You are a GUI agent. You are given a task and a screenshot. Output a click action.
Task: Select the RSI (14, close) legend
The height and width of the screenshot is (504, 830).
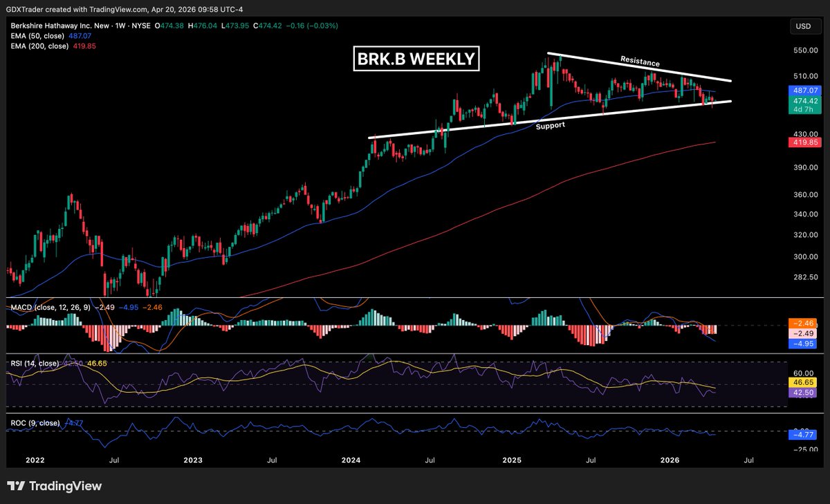click(33, 362)
